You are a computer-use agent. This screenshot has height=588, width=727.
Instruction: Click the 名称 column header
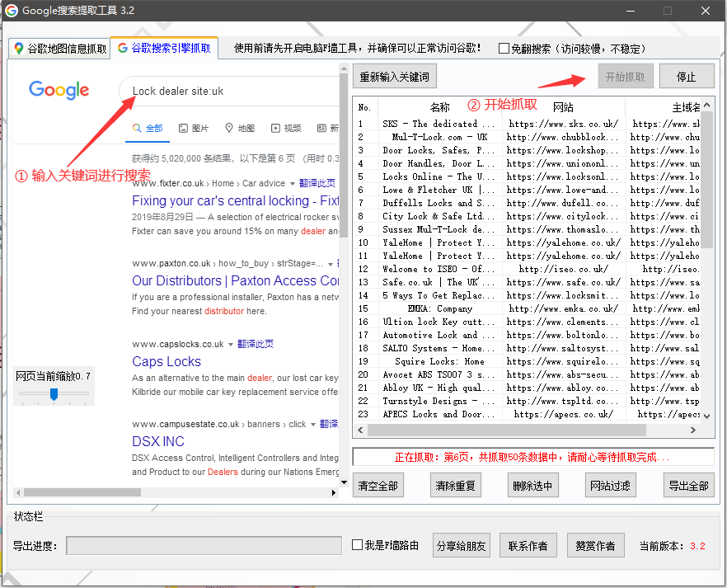click(440, 107)
